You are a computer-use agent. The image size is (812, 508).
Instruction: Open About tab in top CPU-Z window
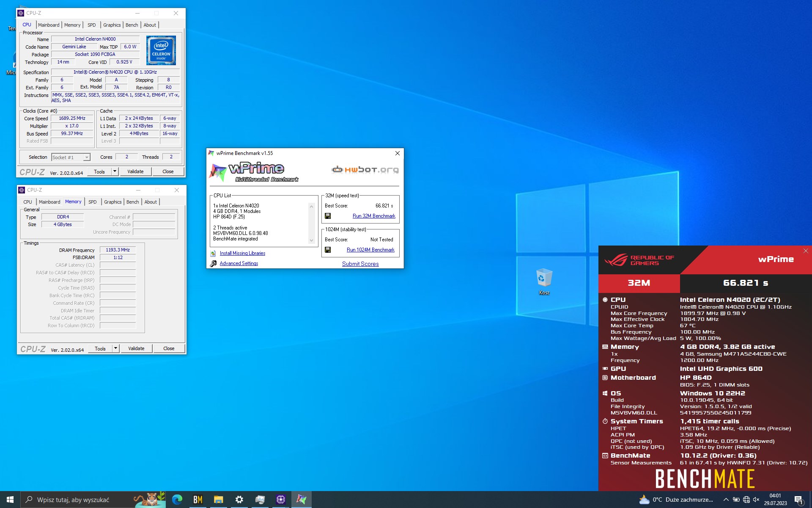150,25
